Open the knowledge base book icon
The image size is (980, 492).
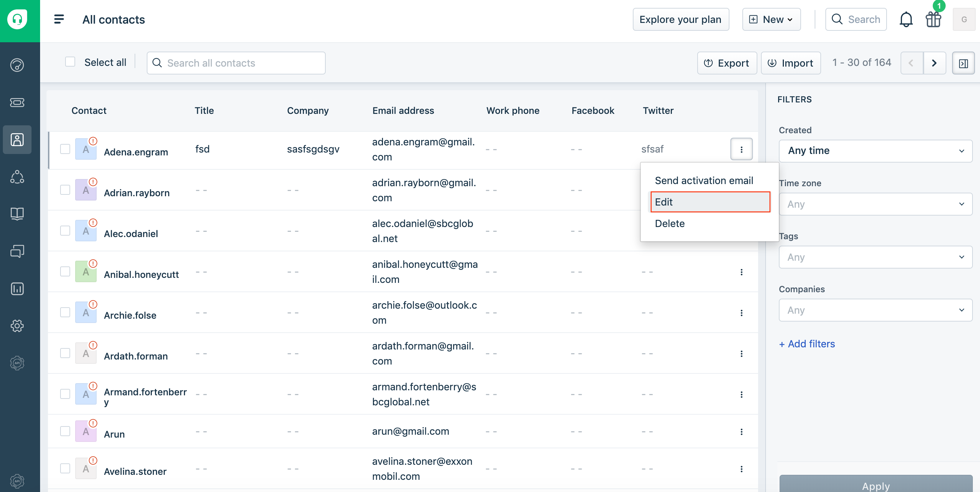pos(17,213)
